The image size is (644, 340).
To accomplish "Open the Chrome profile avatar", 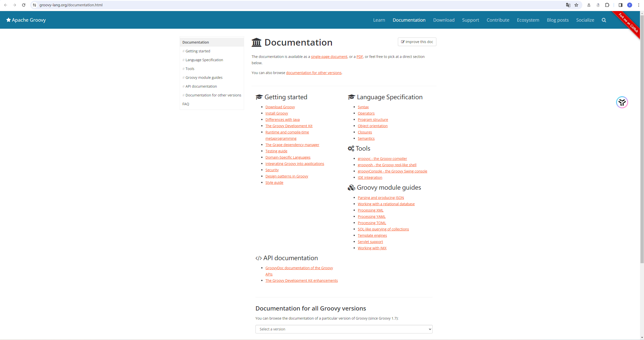I will 630,5.
